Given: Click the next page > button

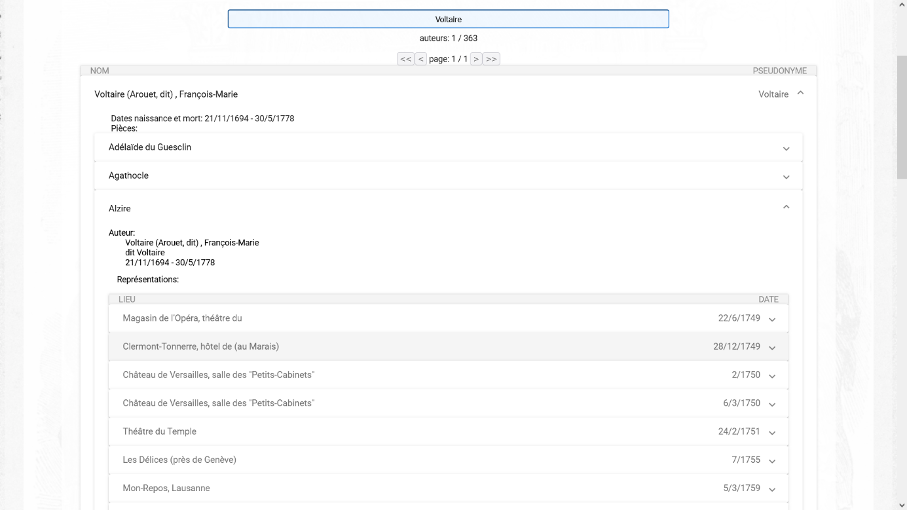Looking at the screenshot, I should tap(476, 59).
